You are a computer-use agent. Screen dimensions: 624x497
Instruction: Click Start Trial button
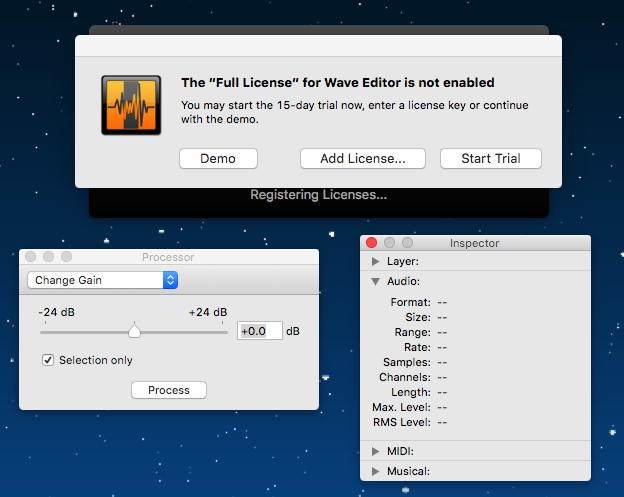[x=491, y=158]
